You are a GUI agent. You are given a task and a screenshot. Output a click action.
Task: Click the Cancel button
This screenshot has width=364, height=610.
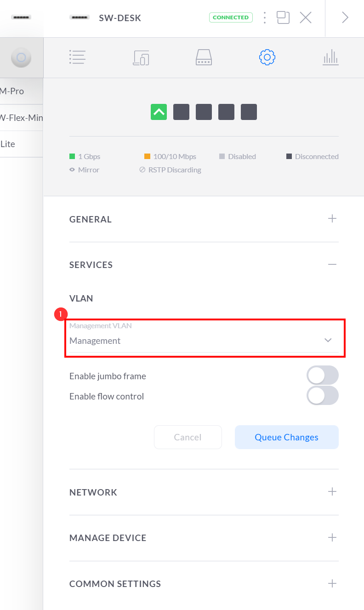tap(188, 437)
